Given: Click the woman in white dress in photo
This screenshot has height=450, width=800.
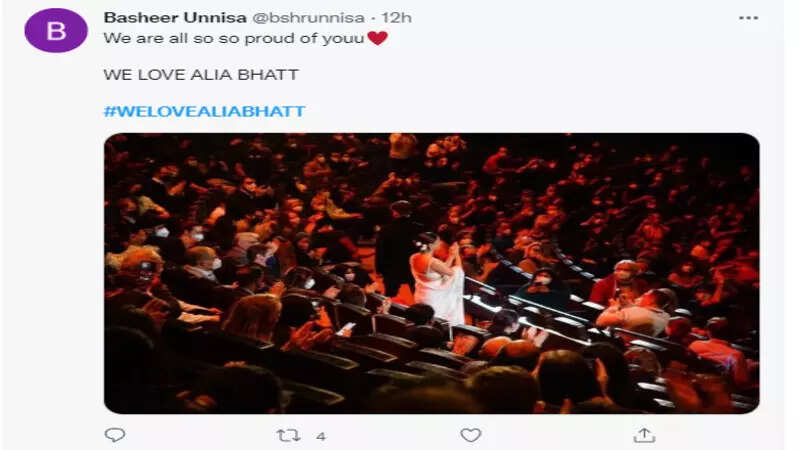Looking at the screenshot, I should click(438, 278).
